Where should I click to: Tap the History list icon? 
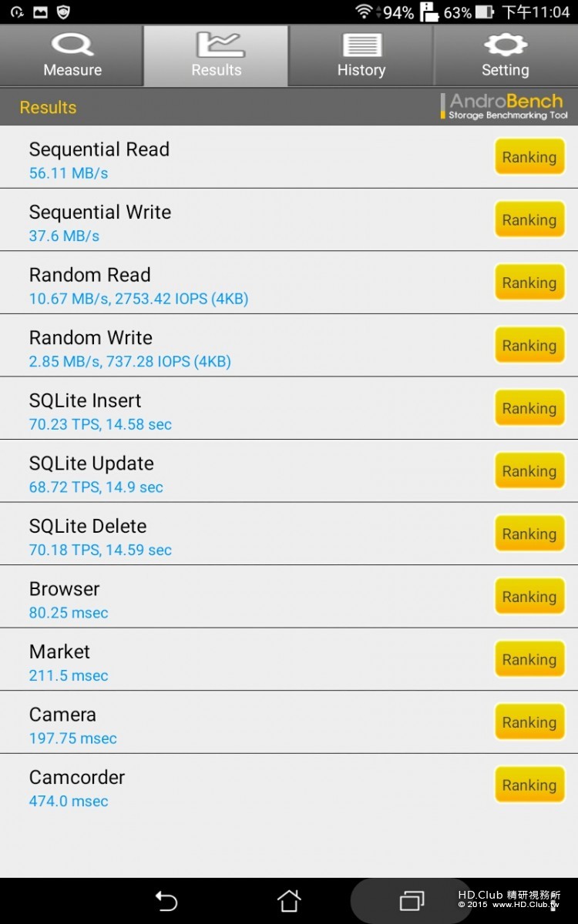point(361,45)
